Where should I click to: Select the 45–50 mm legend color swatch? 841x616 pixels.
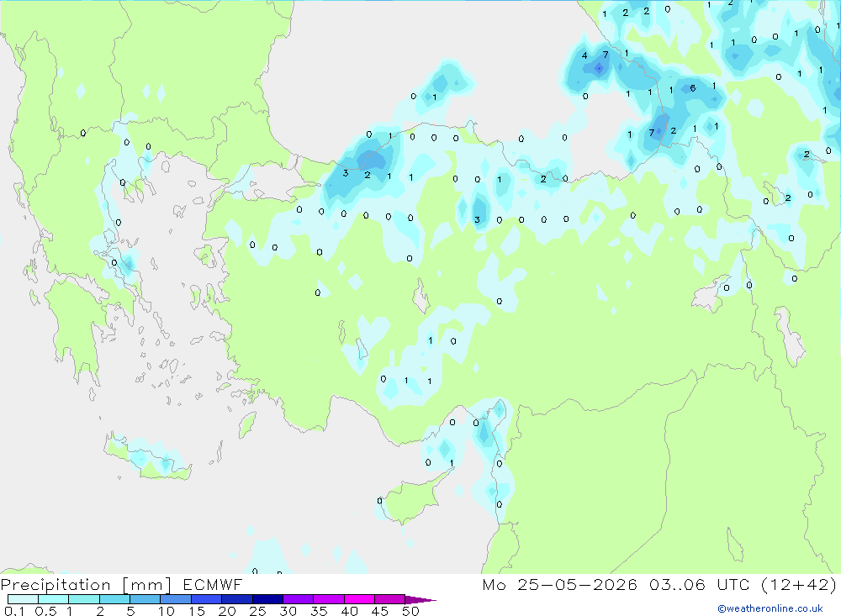point(389,599)
